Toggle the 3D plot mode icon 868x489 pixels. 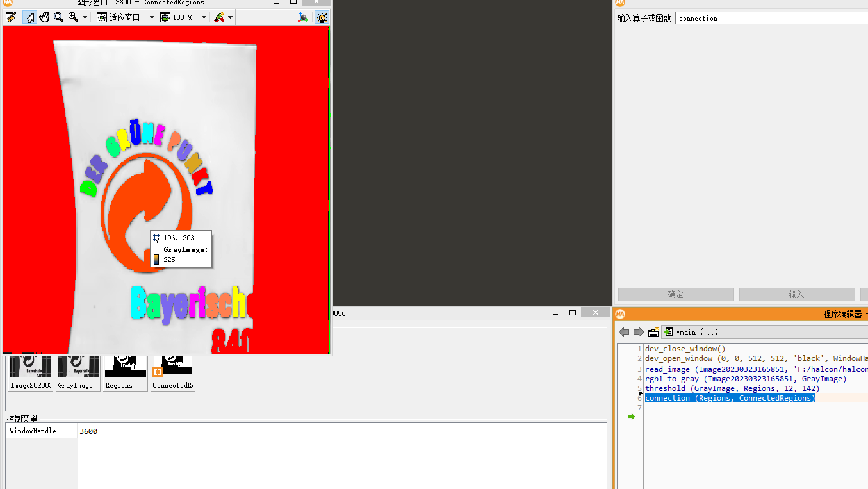point(303,17)
